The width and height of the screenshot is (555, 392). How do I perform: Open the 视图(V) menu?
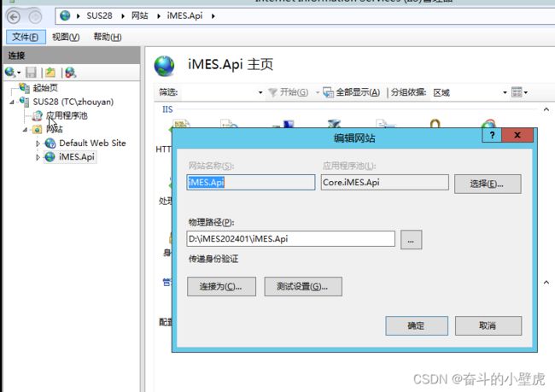click(66, 37)
